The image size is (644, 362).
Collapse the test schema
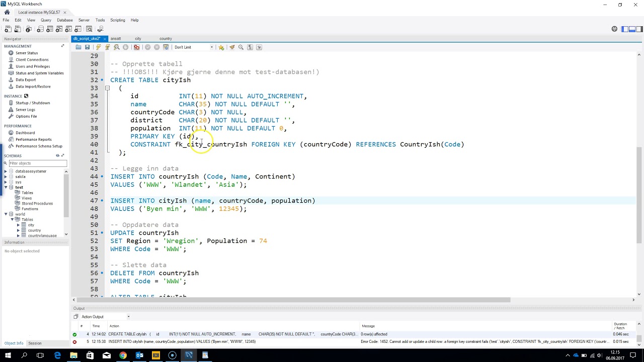(6, 188)
